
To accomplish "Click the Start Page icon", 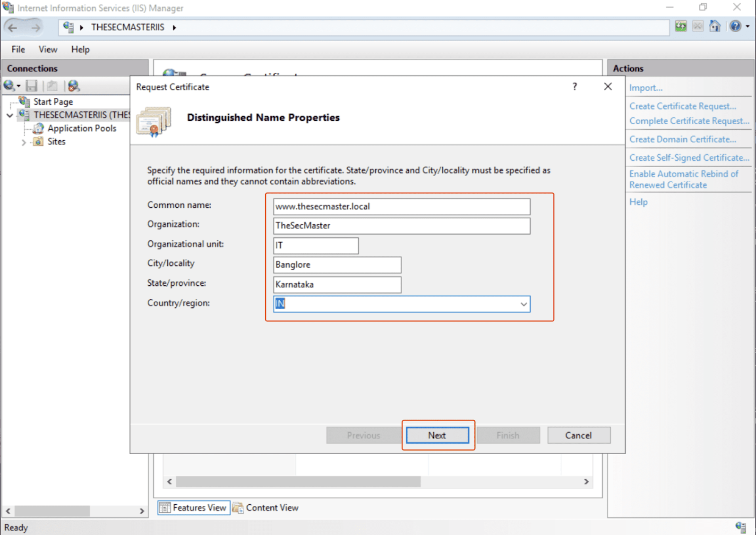I will pyautogui.click(x=25, y=101).
